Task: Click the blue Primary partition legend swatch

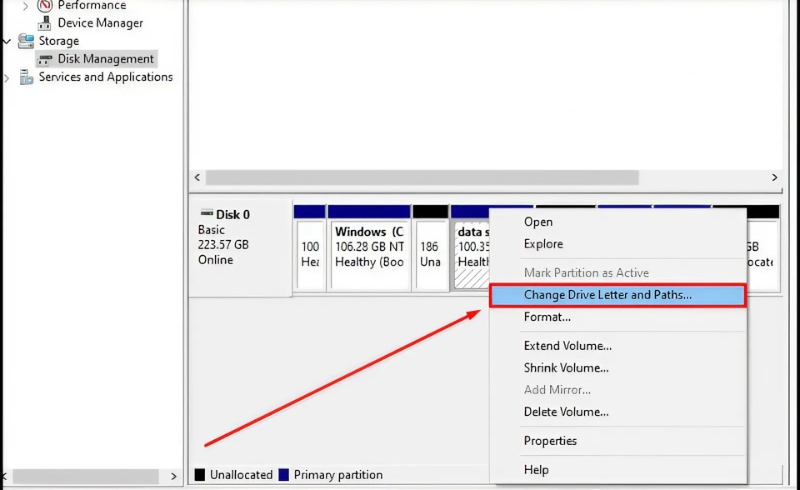Action: [x=284, y=475]
